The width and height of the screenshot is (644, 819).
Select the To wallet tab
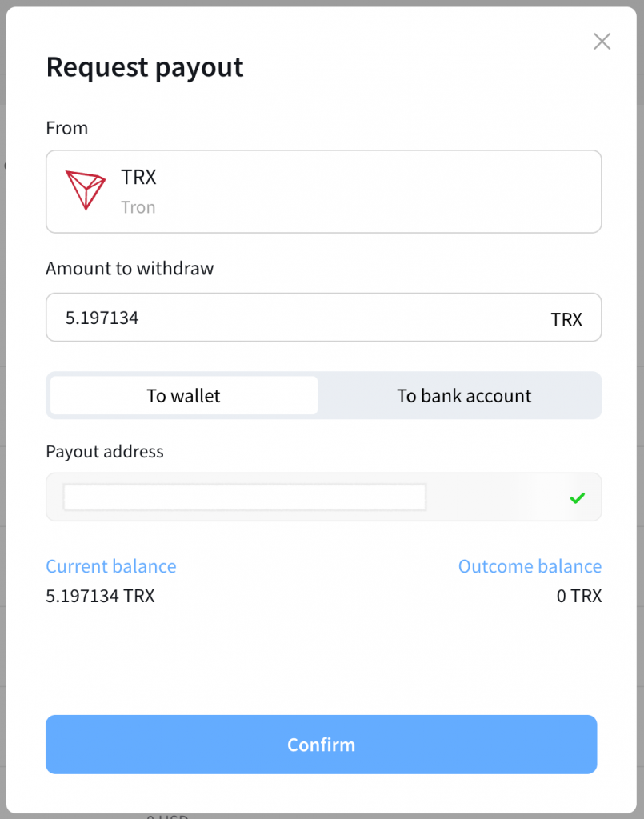click(x=183, y=395)
